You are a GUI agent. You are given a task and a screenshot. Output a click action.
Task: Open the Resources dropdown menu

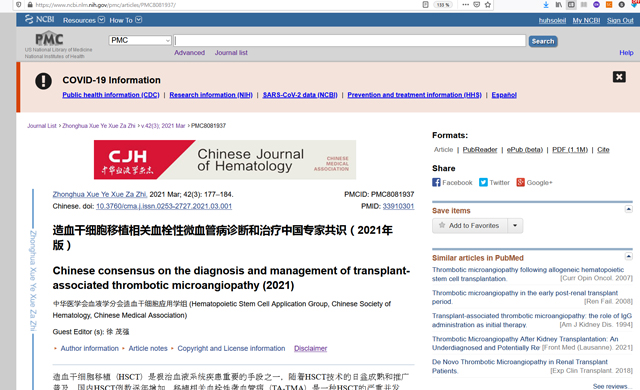[84, 20]
